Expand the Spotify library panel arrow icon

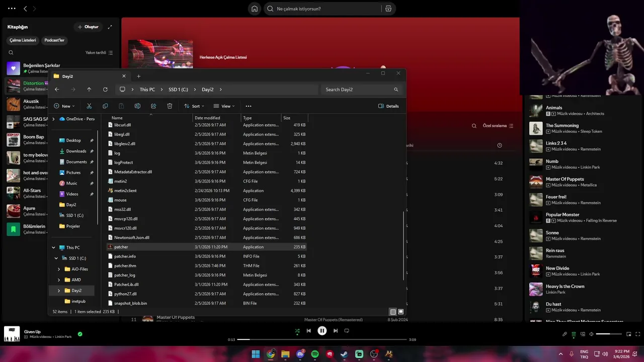coord(110,27)
